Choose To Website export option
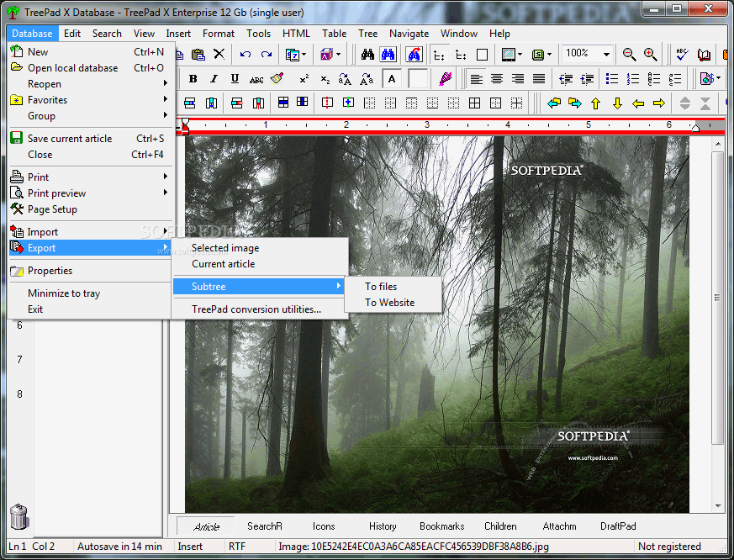The height and width of the screenshot is (560, 734). [393, 303]
